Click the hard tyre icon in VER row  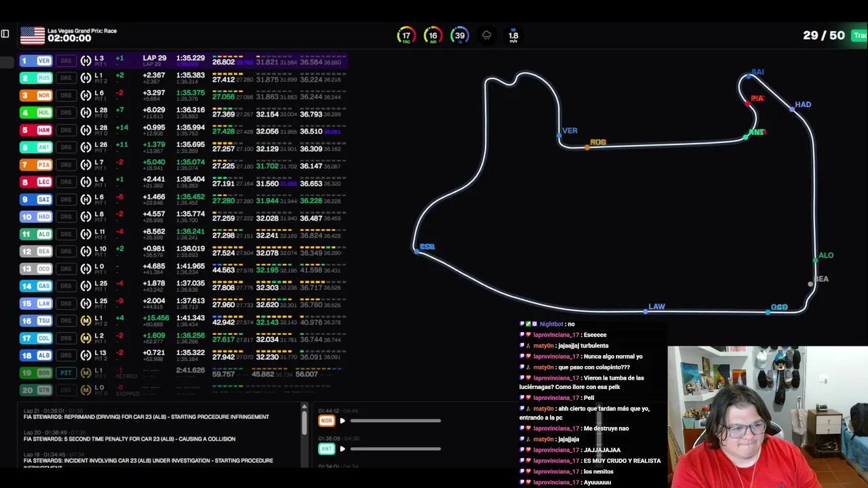[85, 61]
